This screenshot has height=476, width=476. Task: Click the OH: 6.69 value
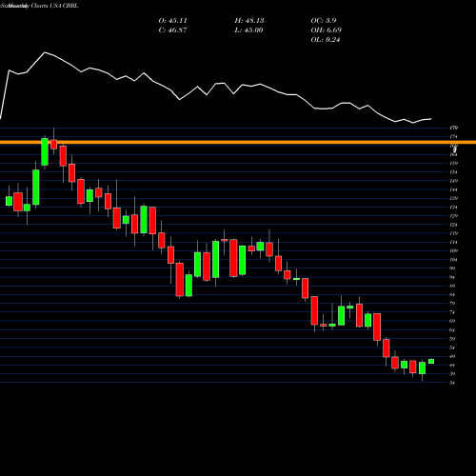click(x=326, y=30)
